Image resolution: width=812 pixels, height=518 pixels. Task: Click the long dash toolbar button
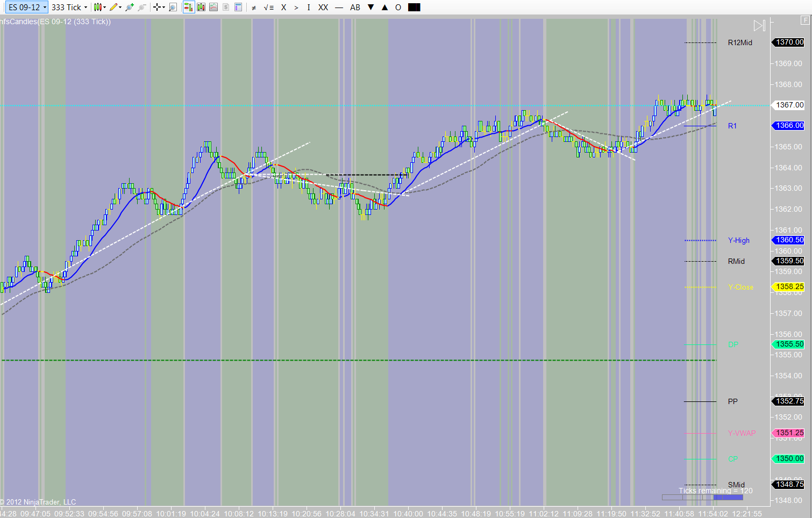tap(339, 8)
